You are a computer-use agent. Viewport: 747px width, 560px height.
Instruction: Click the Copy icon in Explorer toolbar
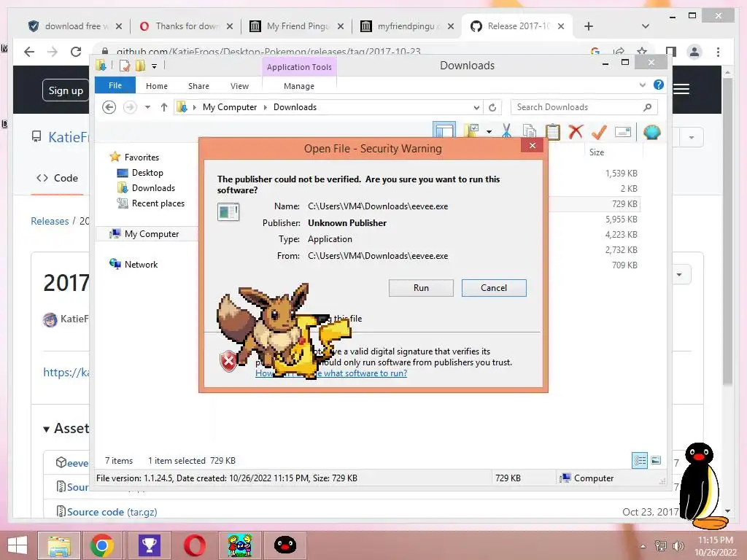[x=530, y=131]
